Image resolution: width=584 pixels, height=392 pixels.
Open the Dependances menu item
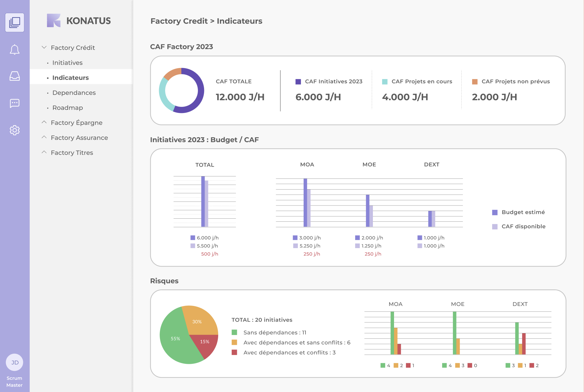pos(74,92)
